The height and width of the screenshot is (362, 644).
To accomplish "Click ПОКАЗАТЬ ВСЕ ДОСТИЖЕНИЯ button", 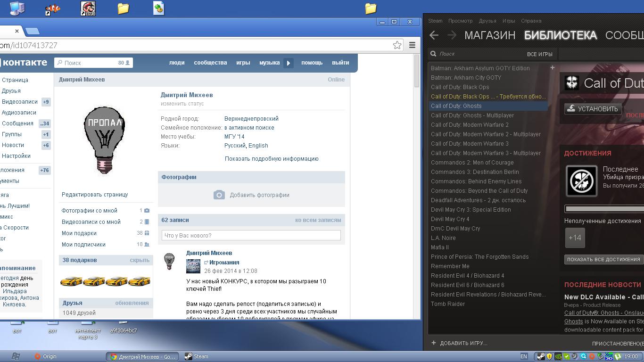I will tap(603, 259).
